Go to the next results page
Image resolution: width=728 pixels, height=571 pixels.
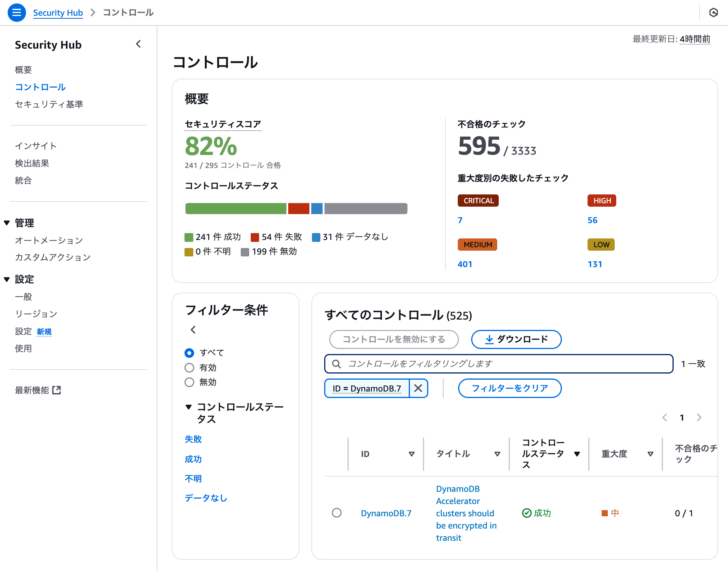(x=699, y=418)
